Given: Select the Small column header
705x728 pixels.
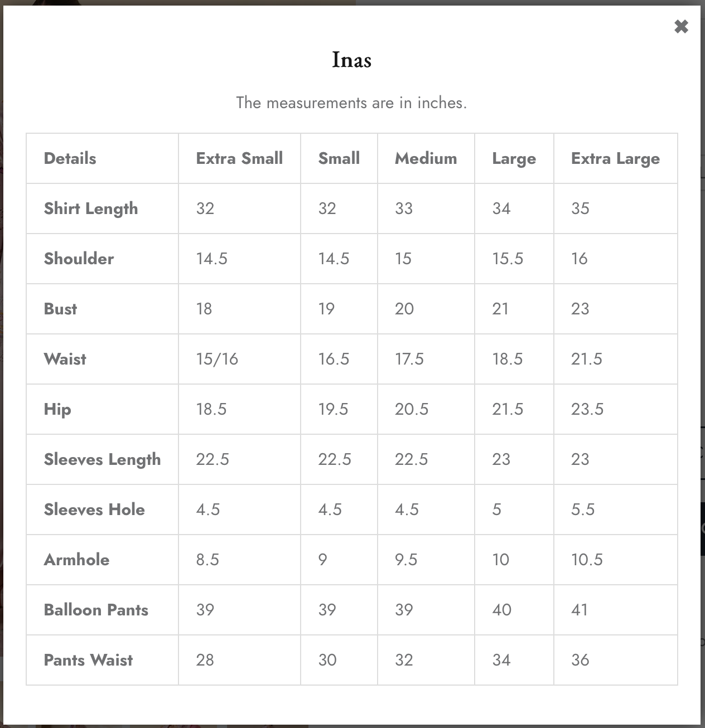Looking at the screenshot, I should coord(339,158).
